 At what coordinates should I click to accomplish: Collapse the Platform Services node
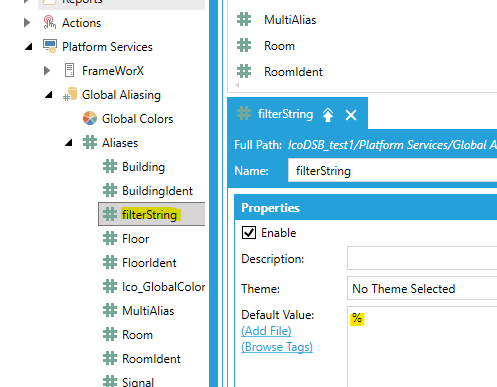pos(29,47)
